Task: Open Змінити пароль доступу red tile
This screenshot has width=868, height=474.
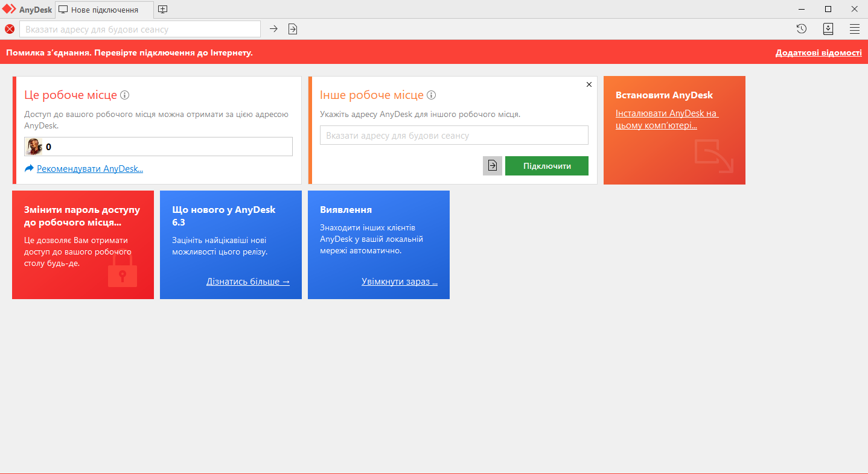Action: pos(83,244)
